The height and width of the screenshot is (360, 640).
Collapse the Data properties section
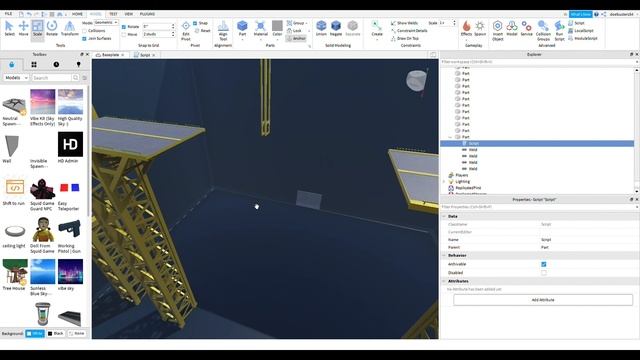pyautogui.click(x=444, y=216)
